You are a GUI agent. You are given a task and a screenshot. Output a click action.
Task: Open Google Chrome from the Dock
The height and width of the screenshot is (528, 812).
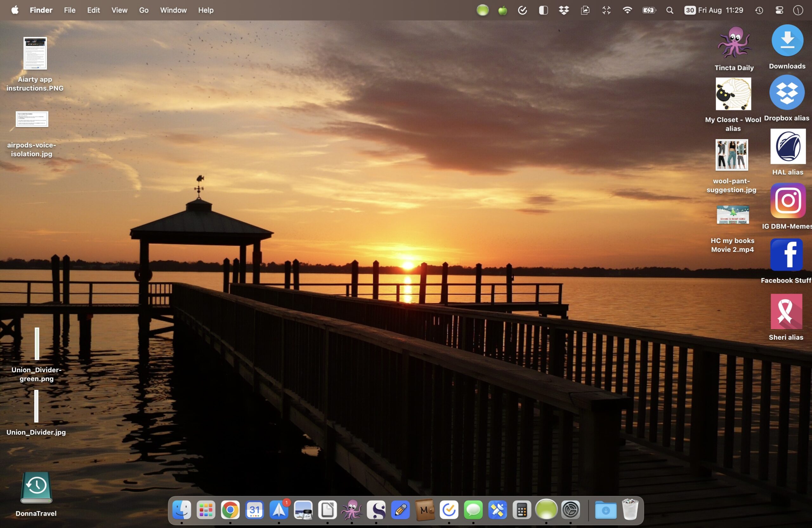(231, 510)
